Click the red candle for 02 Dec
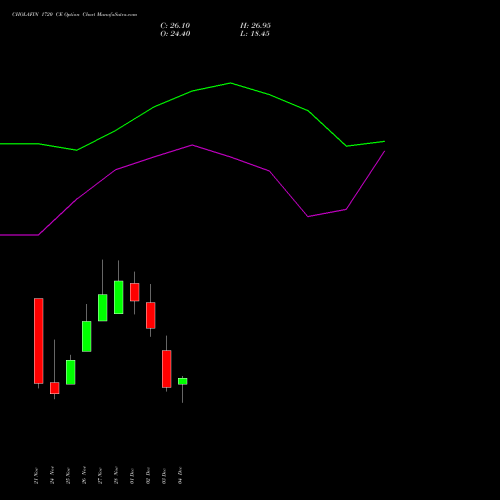 coord(151,315)
